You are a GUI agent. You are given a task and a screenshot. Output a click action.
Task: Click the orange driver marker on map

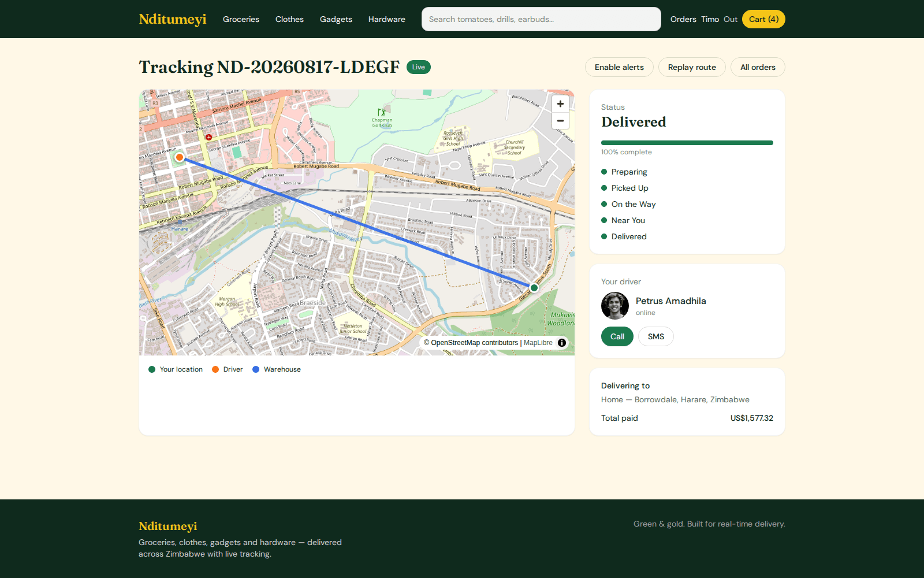pos(180,157)
